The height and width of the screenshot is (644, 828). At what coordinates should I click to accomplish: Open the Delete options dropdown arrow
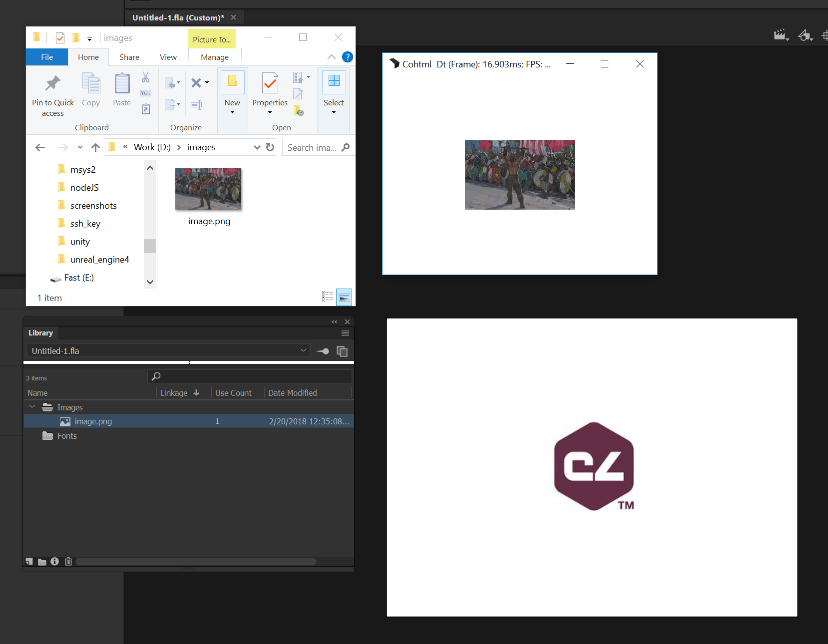(x=207, y=82)
